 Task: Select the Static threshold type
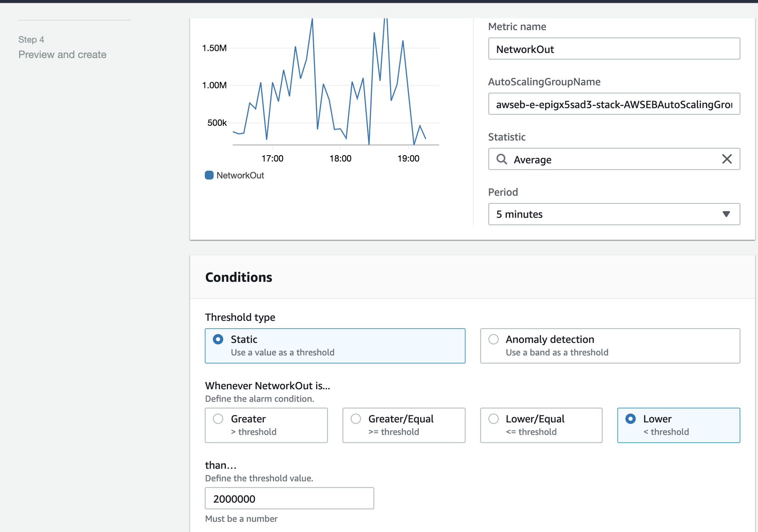tap(218, 340)
